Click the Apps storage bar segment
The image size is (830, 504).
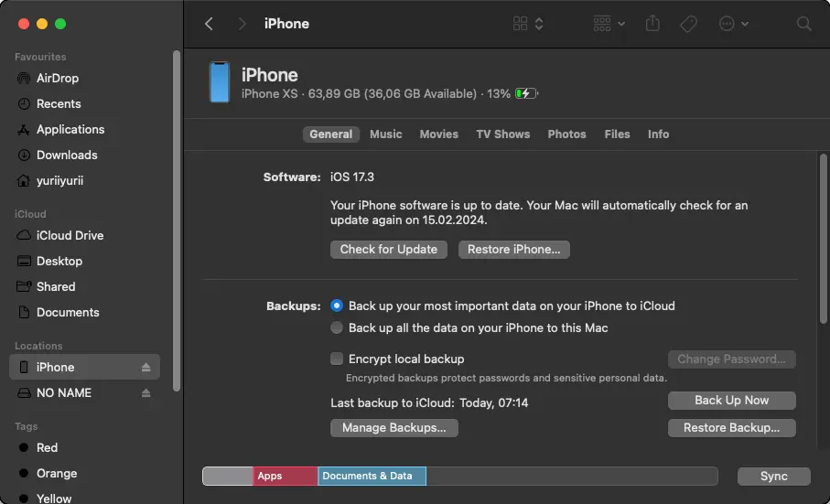pyautogui.click(x=286, y=476)
